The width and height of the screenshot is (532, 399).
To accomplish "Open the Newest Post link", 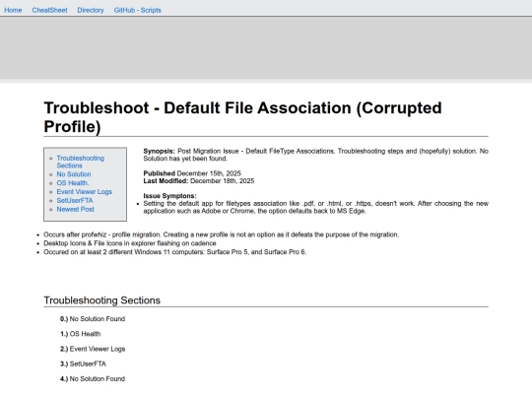I will pos(75,209).
